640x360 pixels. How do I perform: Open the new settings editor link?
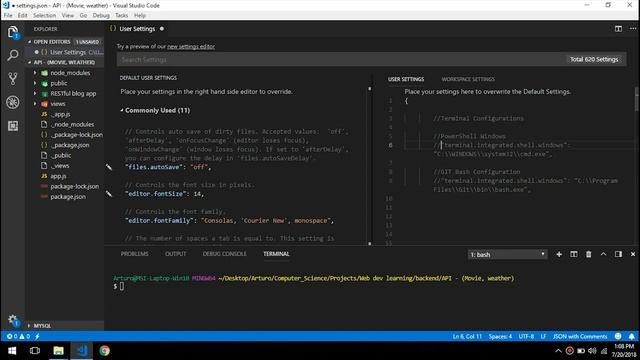(191, 47)
